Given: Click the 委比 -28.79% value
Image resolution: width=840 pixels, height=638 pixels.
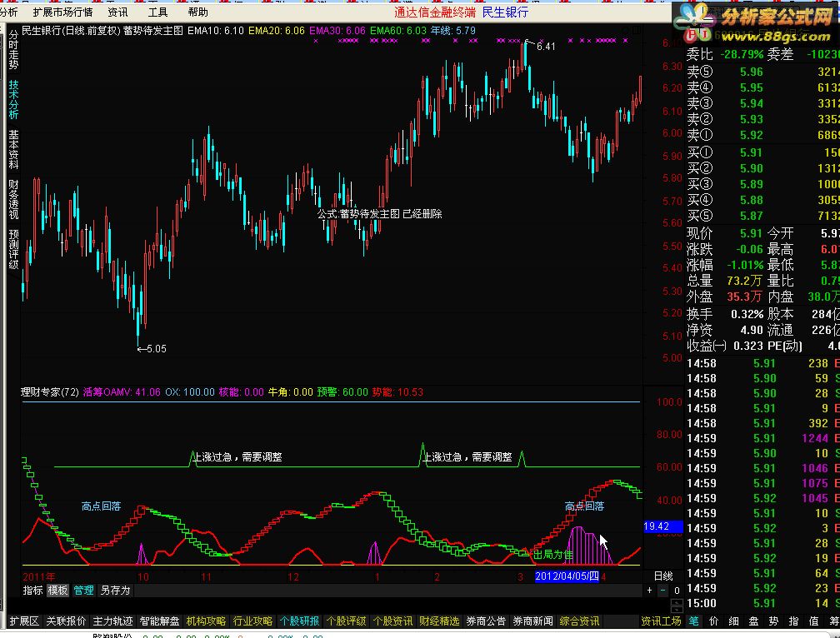Looking at the screenshot, I should 742,55.
